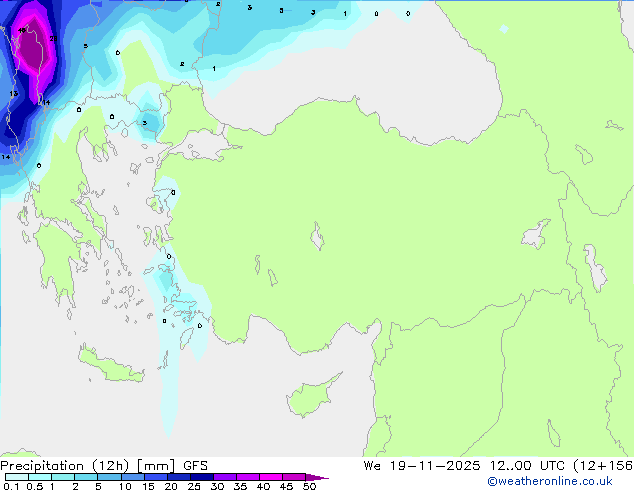Click the lightest 0.1–0.5 mm legend swatch

(17, 477)
